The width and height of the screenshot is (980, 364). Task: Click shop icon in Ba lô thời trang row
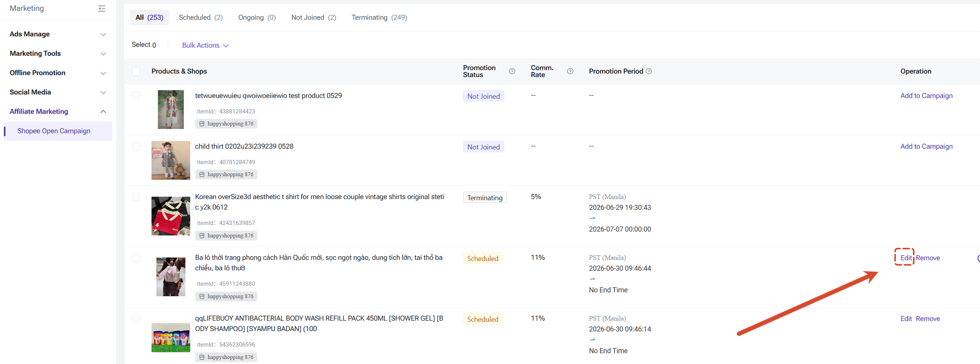(x=202, y=297)
